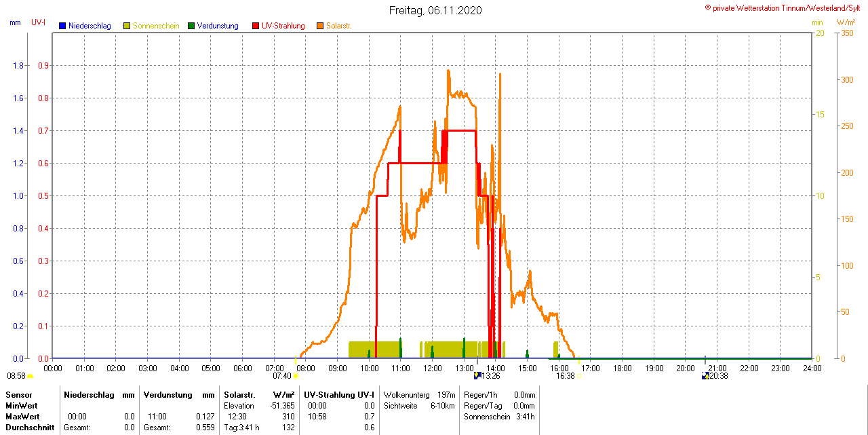
Task: Click the yellow Sonnenschein legend swatch
Action: [127, 26]
